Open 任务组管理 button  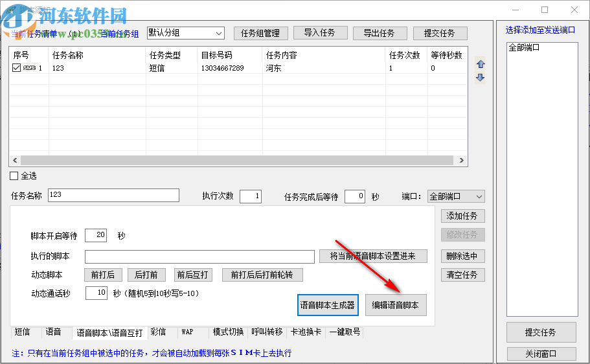[260, 33]
